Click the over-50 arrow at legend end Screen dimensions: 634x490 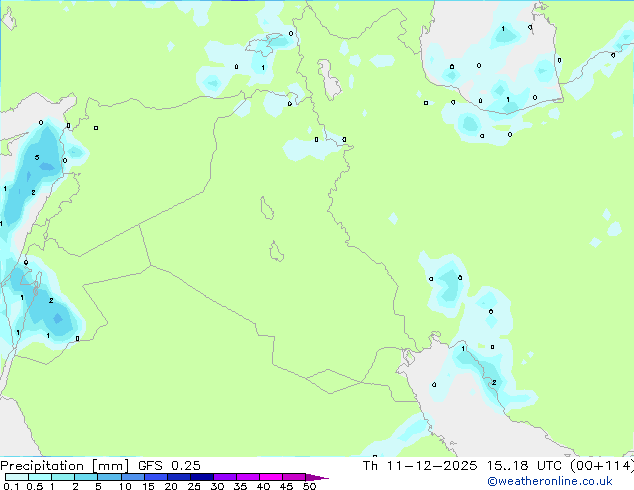pos(317,477)
